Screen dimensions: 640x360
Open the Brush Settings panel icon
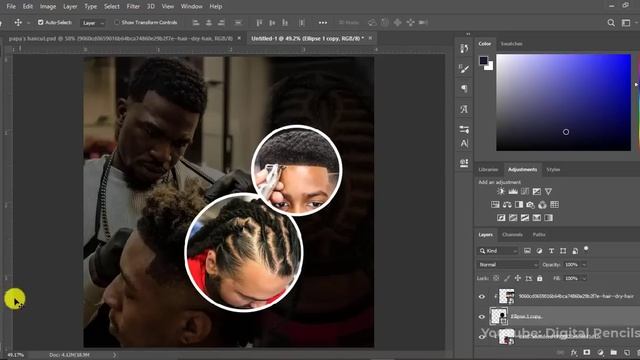pyautogui.click(x=464, y=69)
